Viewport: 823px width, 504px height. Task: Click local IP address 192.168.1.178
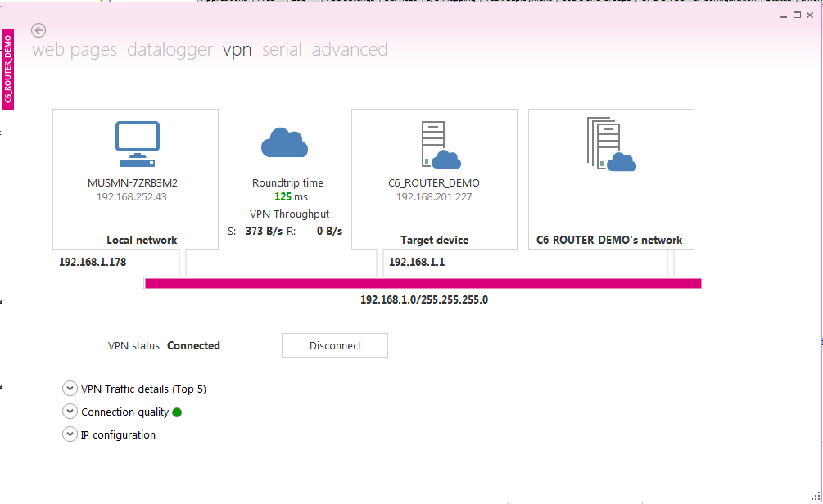coord(93,262)
